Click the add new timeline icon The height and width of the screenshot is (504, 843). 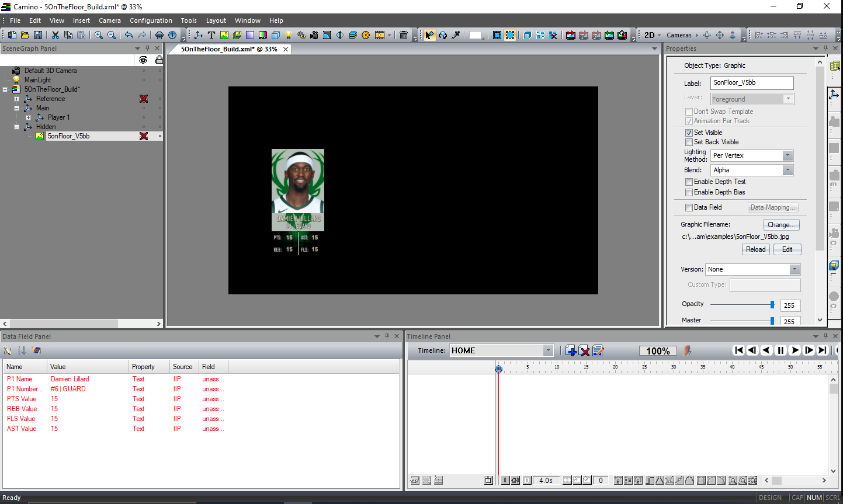[x=571, y=350]
